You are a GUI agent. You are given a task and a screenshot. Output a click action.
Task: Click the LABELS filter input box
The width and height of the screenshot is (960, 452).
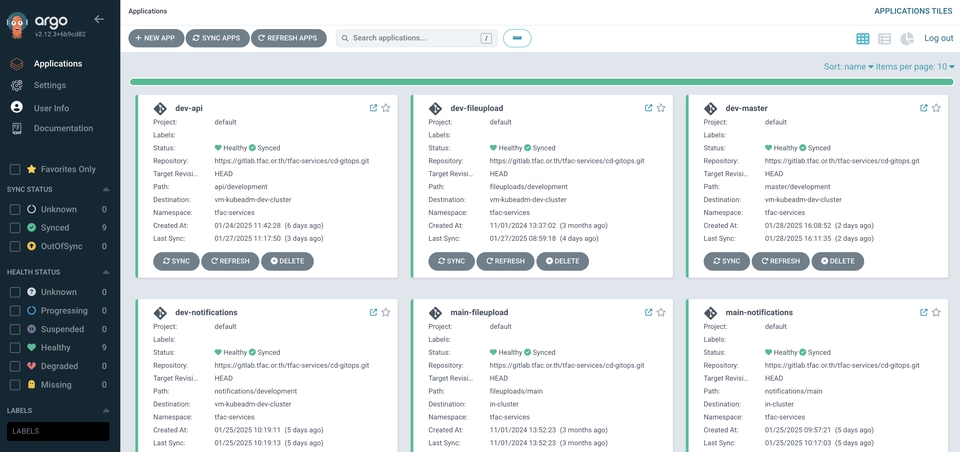(58, 431)
